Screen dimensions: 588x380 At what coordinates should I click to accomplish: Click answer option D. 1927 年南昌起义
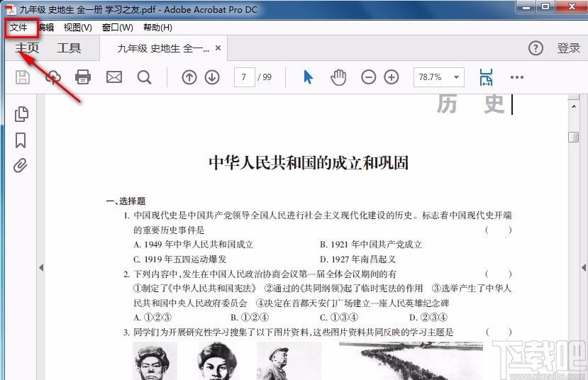coord(357,259)
